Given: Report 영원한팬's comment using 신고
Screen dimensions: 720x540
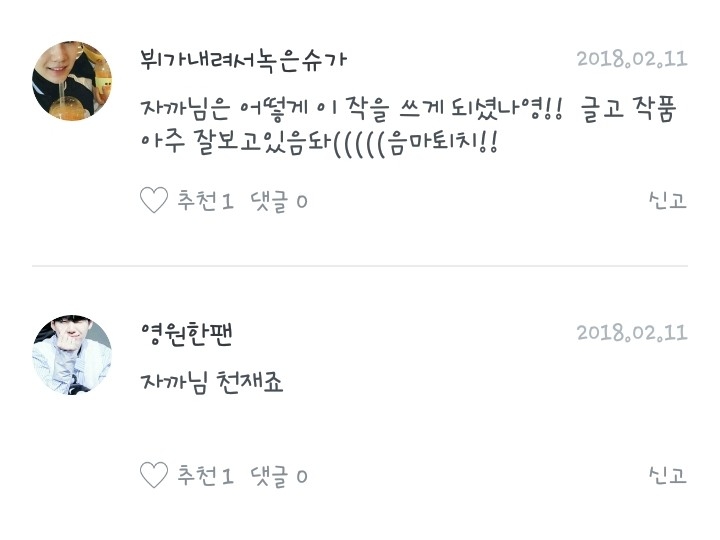Looking at the screenshot, I should [x=668, y=475].
